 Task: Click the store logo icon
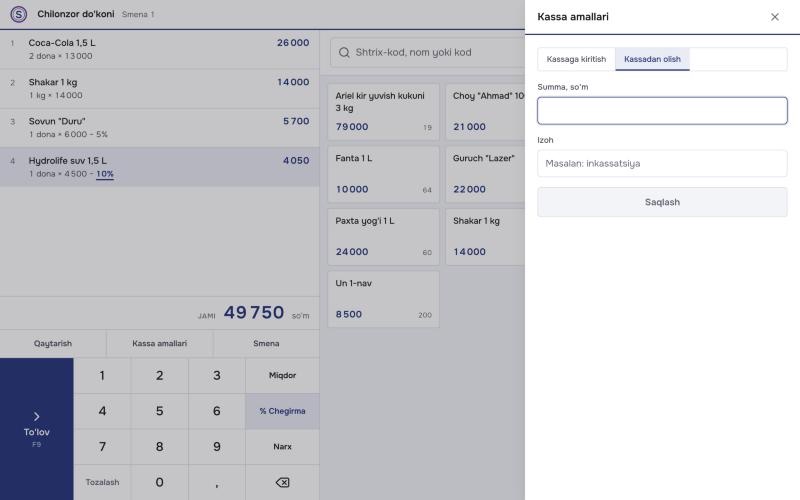pos(19,14)
